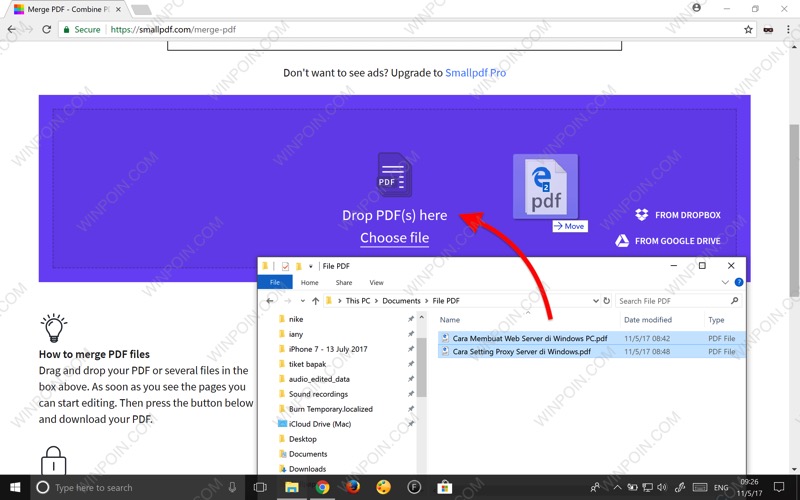Open iCloud Drive (Mac) in navigation pane
800x500 pixels.
[x=319, y=423]
